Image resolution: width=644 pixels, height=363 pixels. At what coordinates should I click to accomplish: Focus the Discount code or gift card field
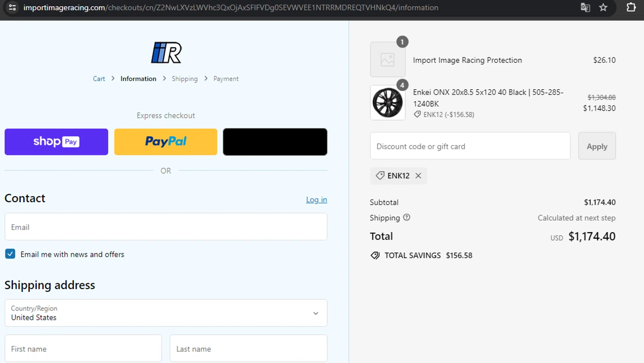click(x=470, y=146)
